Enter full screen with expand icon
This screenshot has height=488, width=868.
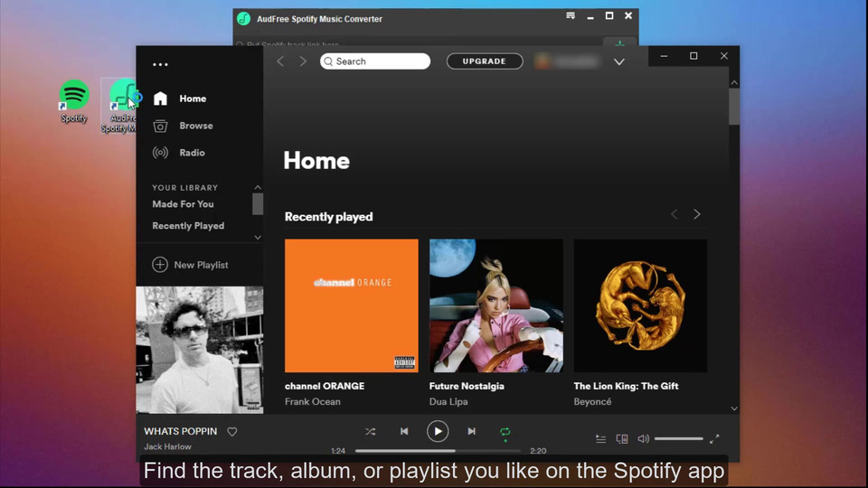click(x=714, y=439)
